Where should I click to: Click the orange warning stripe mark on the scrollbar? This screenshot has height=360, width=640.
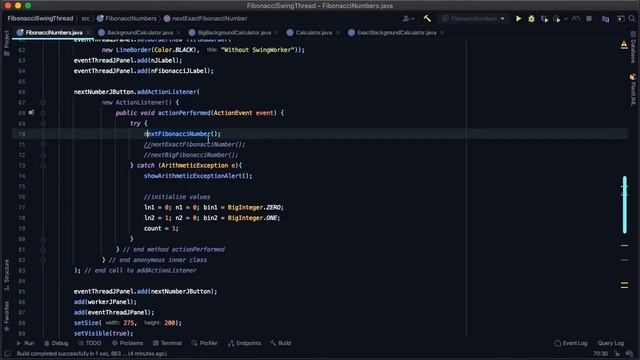(624, 285)
